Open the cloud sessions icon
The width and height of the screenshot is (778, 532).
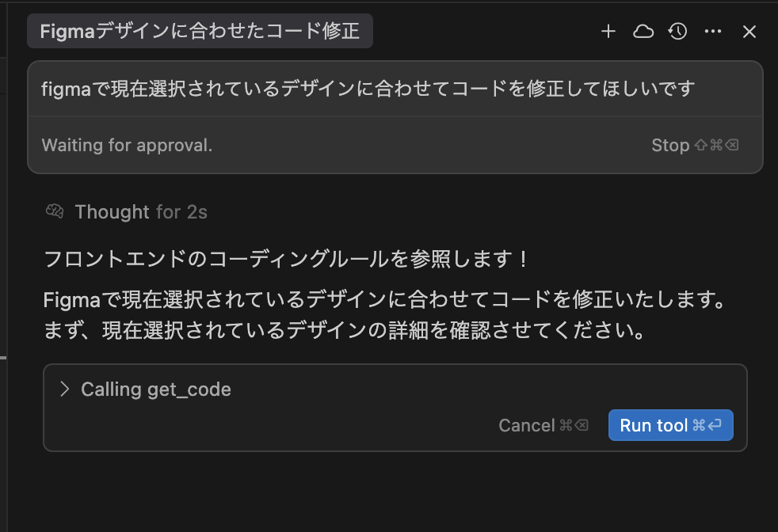pos(643,32)
